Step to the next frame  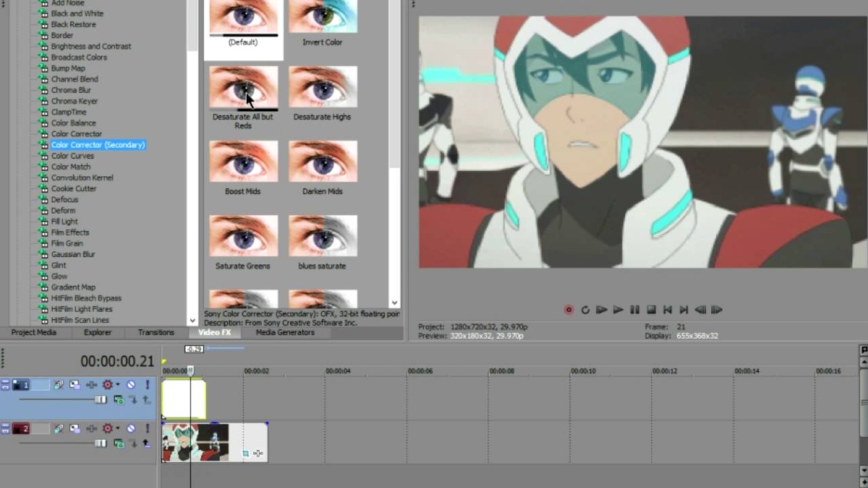(717, 310)
